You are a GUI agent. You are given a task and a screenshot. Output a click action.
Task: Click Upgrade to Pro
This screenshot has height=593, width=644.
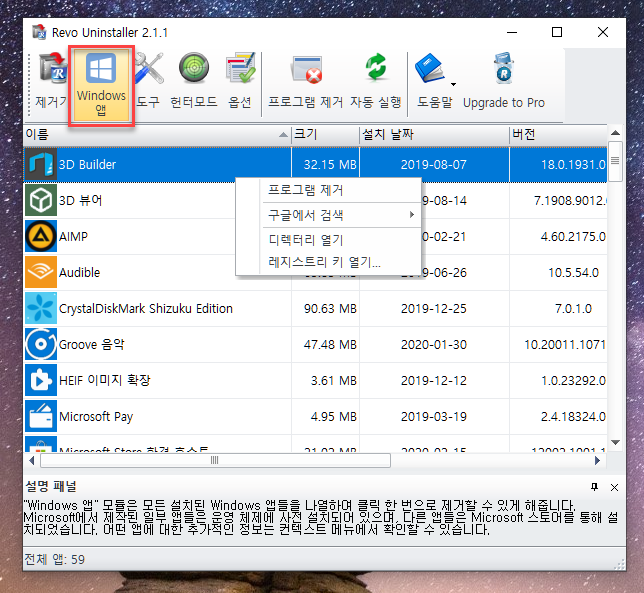(x=504, y=82)
